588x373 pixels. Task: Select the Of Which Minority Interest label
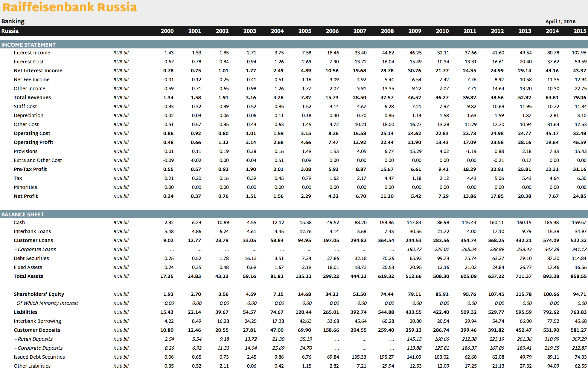[47, 303]
